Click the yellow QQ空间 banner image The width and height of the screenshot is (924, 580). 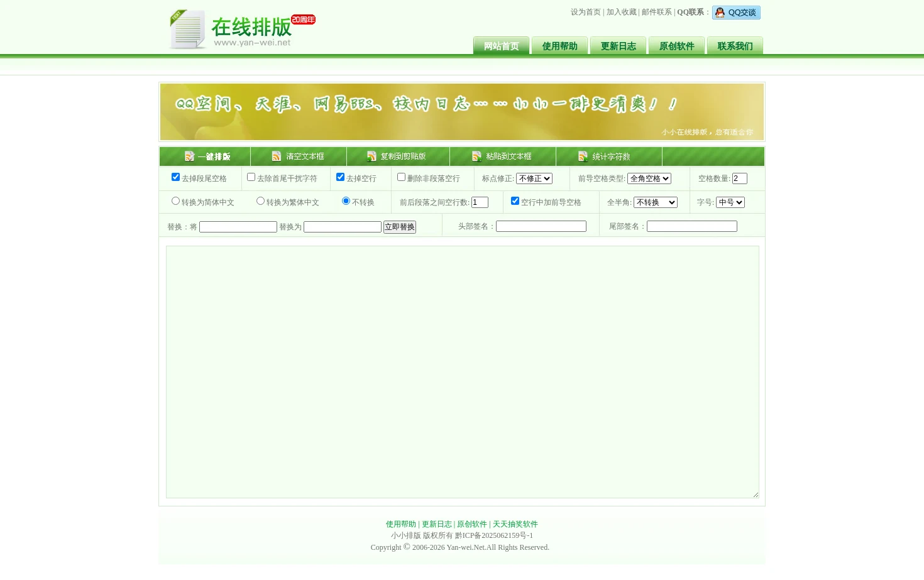[462, 112]
